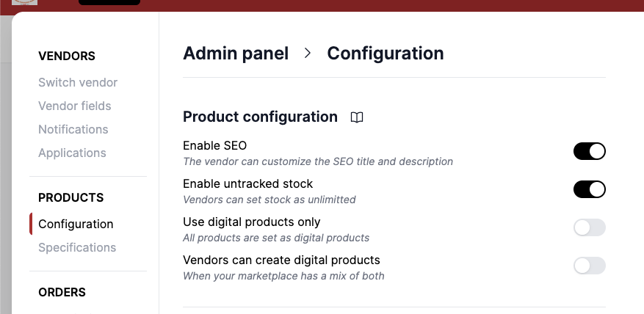The image size is (644, 314).
Task: Select Configuration under Products in sidebar
Action: tap(76, 224)
